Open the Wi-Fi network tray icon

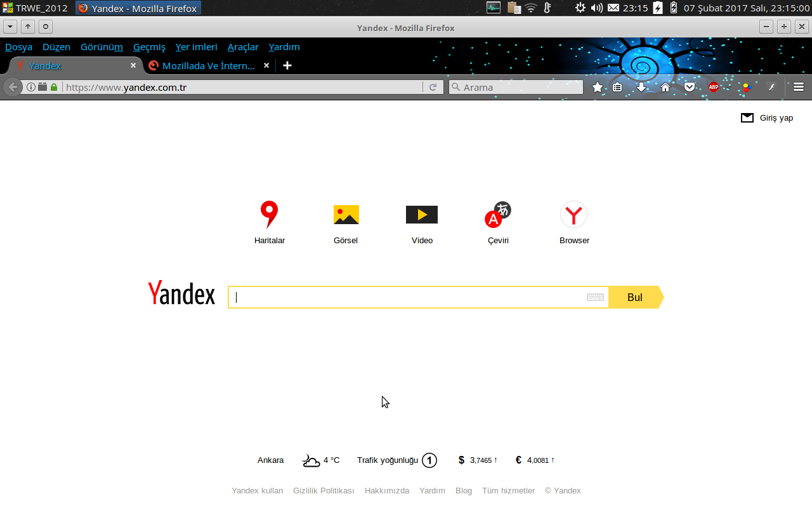tap(531, 8)
